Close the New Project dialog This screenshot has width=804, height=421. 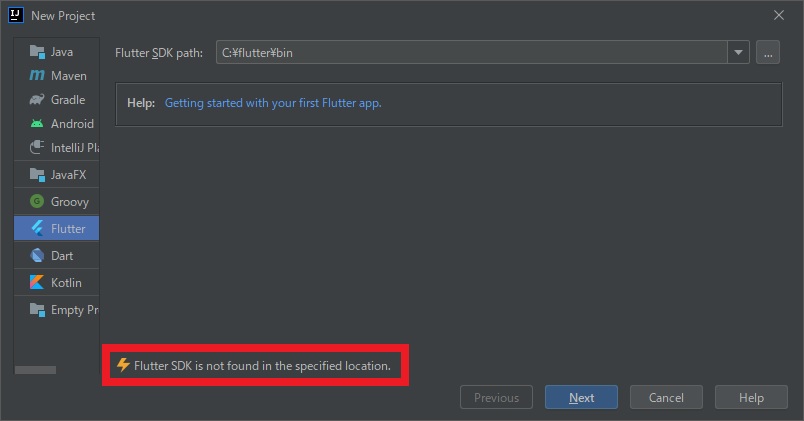779,15
